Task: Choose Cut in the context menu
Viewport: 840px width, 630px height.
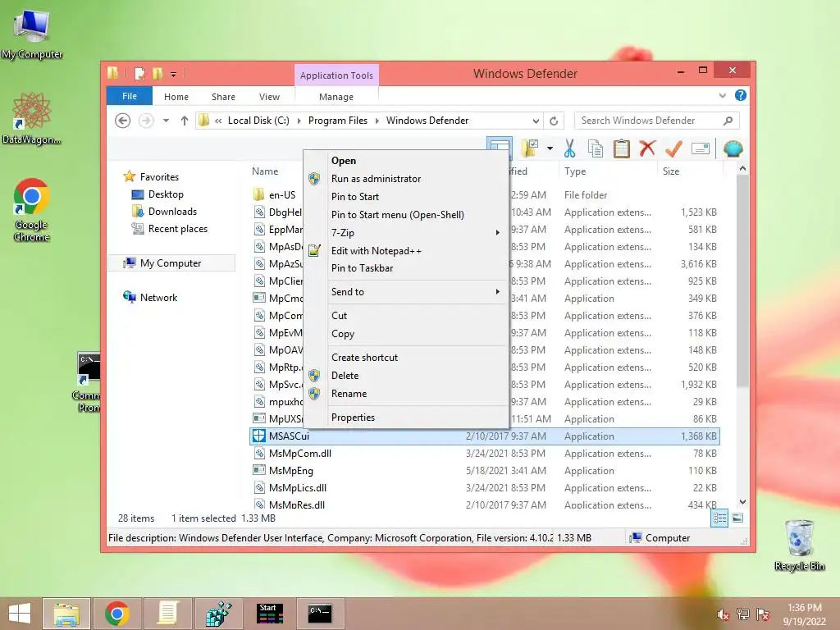Action: (407, 316)
